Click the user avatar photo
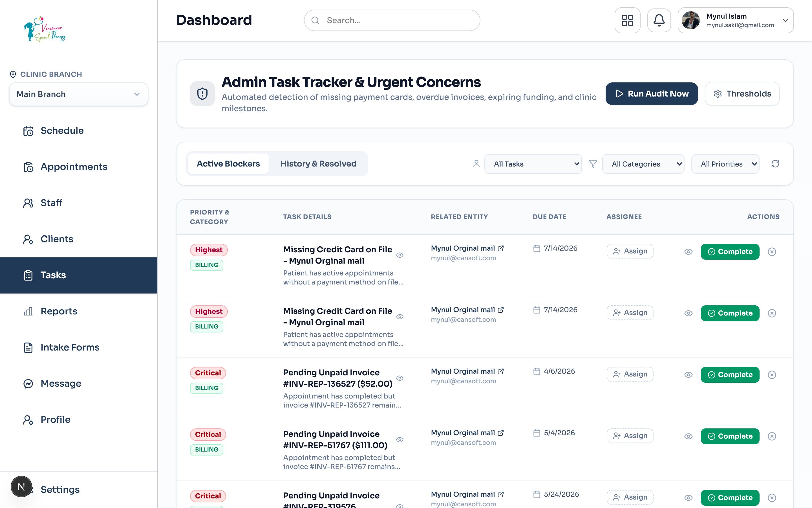812x508 pixels. pos(690,21)
